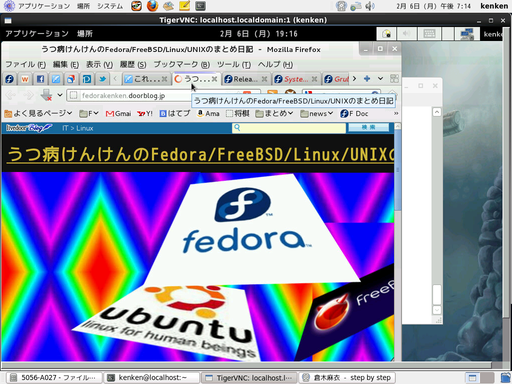This screenshot has width=512, height=384.
Task: Open the ツール menu
Action: tap(234, 64)
